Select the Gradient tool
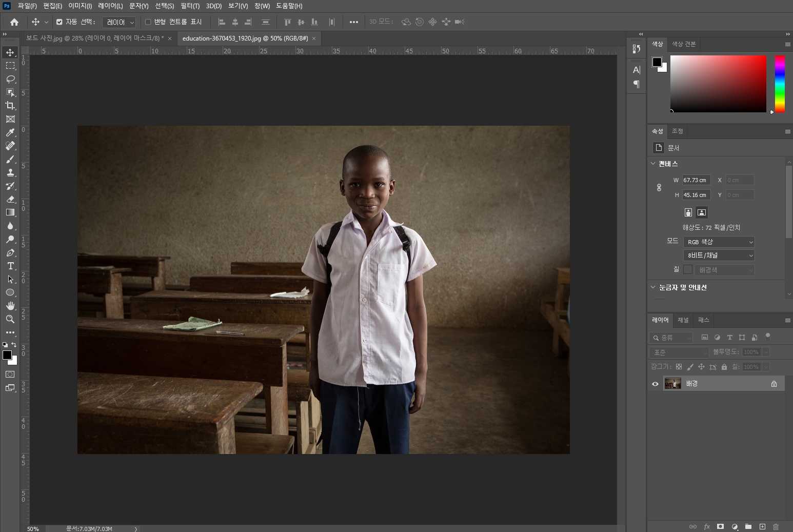793x532 pixels. (10, 212)
